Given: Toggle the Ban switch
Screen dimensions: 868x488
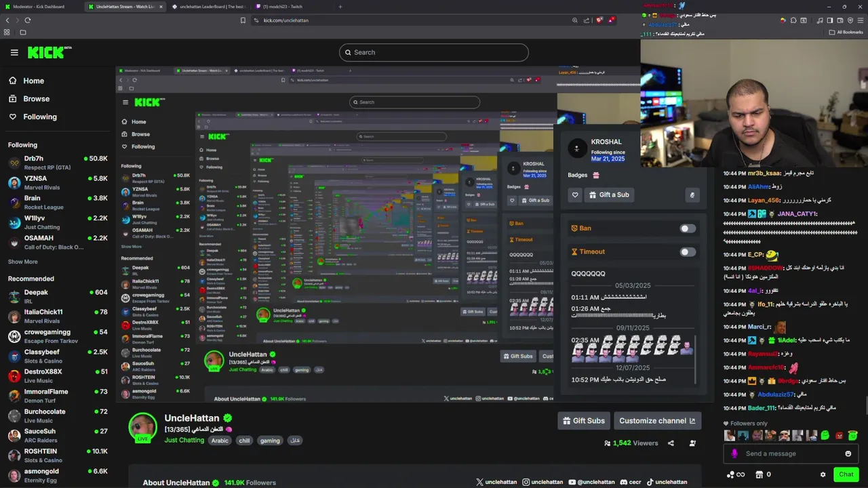Looking at the screenshot, I should (688, 228).
